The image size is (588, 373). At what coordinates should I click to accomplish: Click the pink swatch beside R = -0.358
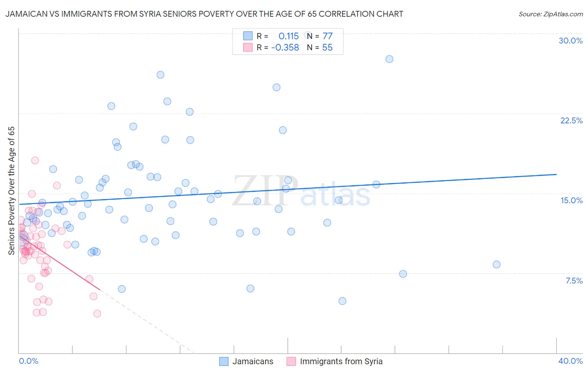point(248,47)
